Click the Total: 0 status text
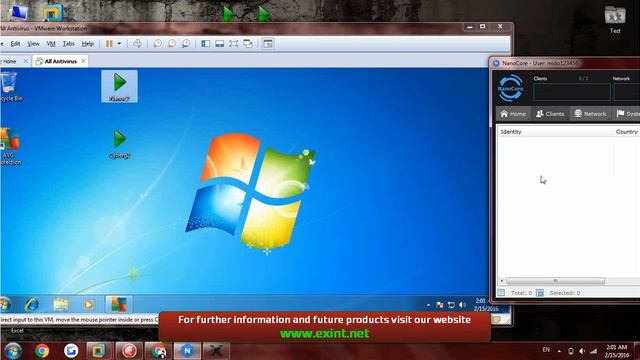This screenshot has height=360, width=640. tap(521, 293)
